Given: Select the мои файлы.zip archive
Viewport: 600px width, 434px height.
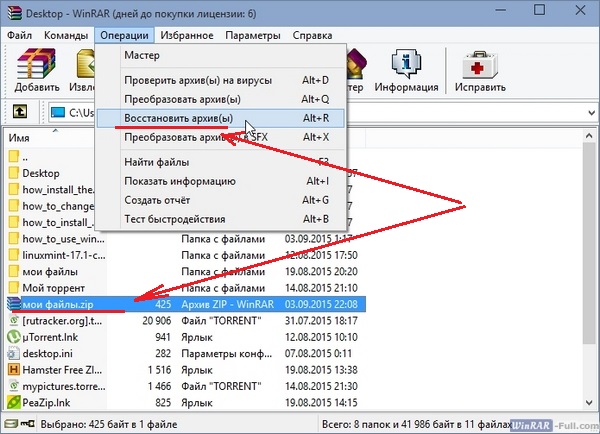Looking at the screenshot, I should 62,303.
